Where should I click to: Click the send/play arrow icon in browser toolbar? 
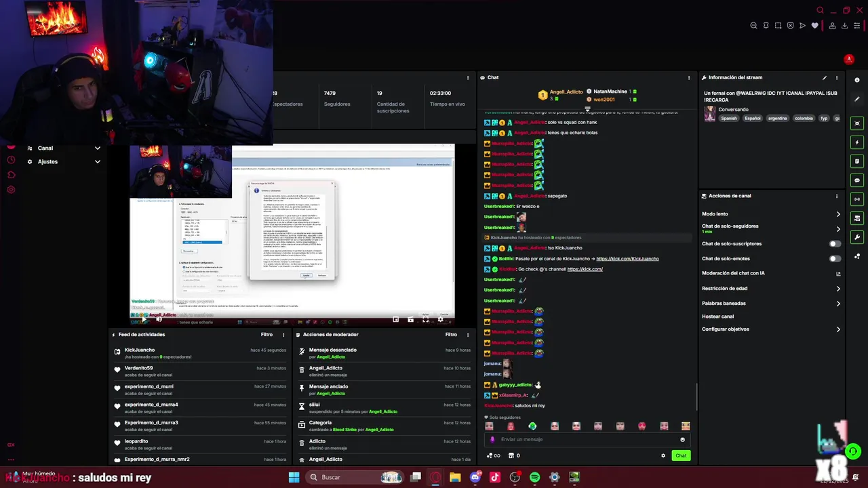(x=802, y=26)
